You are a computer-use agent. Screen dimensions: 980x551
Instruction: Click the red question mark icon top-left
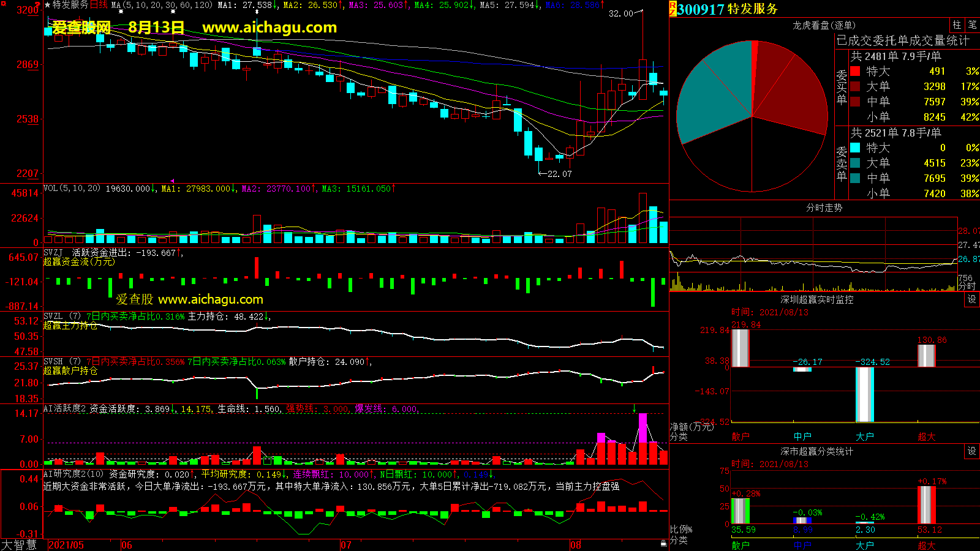point(37,6)
